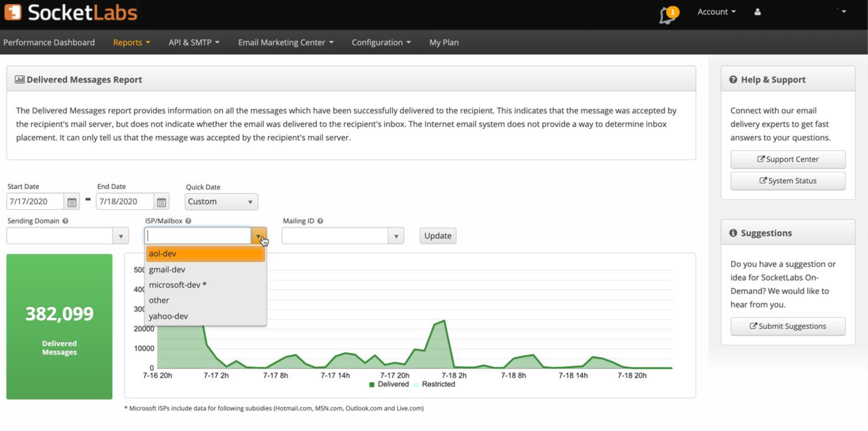Screen dimensions: 868x431
Task: Toggle the Restricted legend swatch
Action: tap(416, 385)
